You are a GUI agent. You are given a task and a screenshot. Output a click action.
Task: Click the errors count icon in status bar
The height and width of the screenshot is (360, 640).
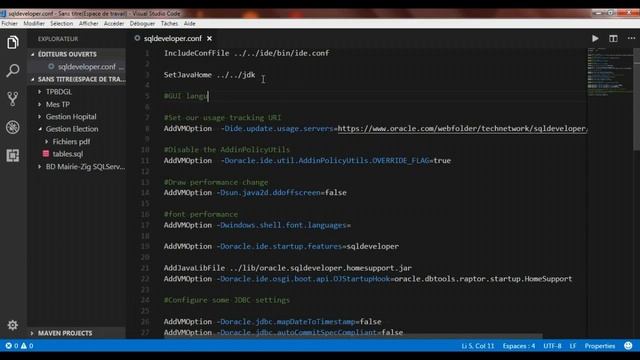8,346
